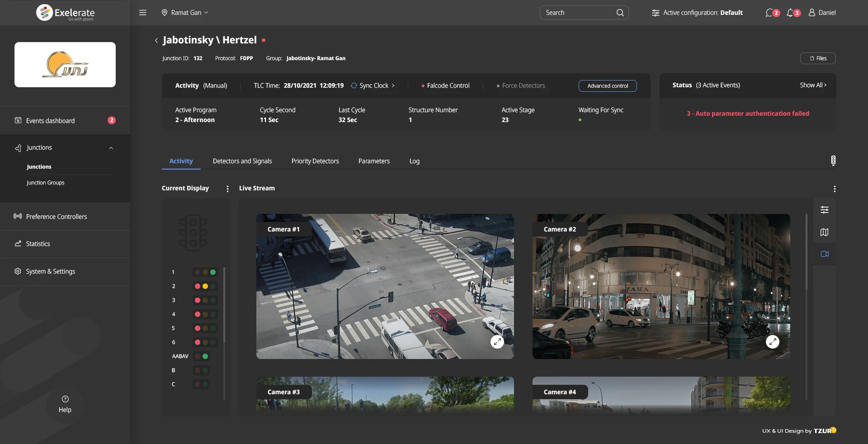The image size is (868, 444).
Task: Open Active configuration selector
Action: coord(697,13)
